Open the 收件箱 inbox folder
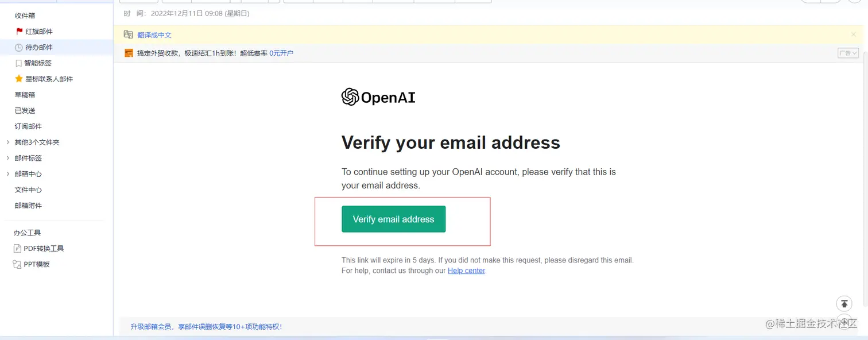Image resolution: width=868 pixels, height=340 pixels. click(25, 16)
